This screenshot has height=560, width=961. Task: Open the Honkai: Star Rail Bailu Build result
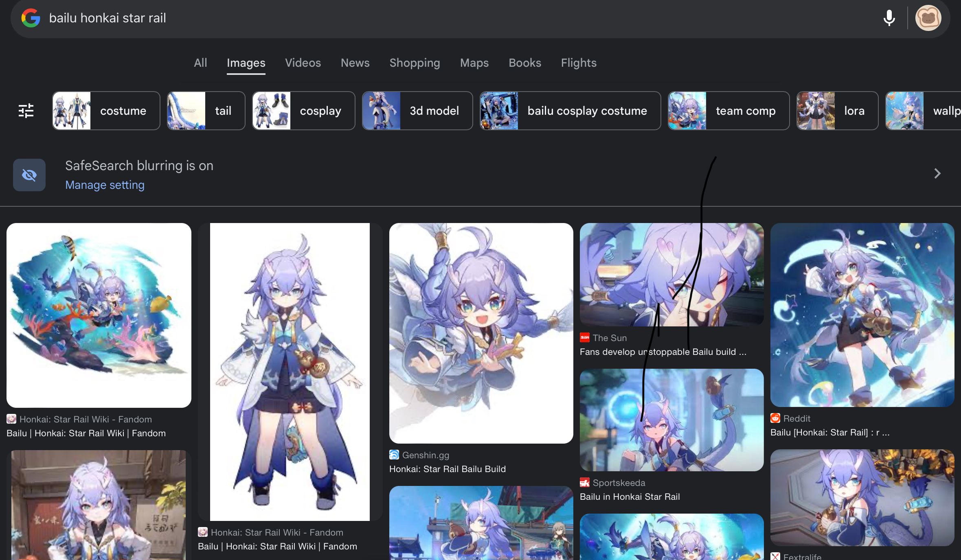448,469
